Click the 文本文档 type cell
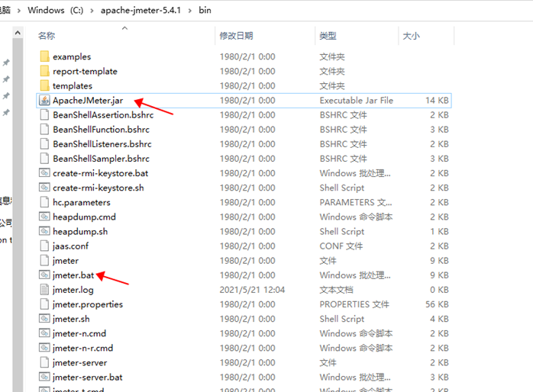Image resolution: width=533 pixels, height=392 pixels. 336,290
